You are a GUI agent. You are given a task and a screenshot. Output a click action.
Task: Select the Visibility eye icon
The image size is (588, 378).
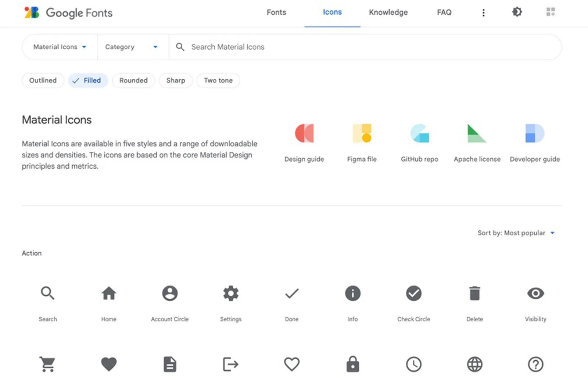tap(536, 294)
